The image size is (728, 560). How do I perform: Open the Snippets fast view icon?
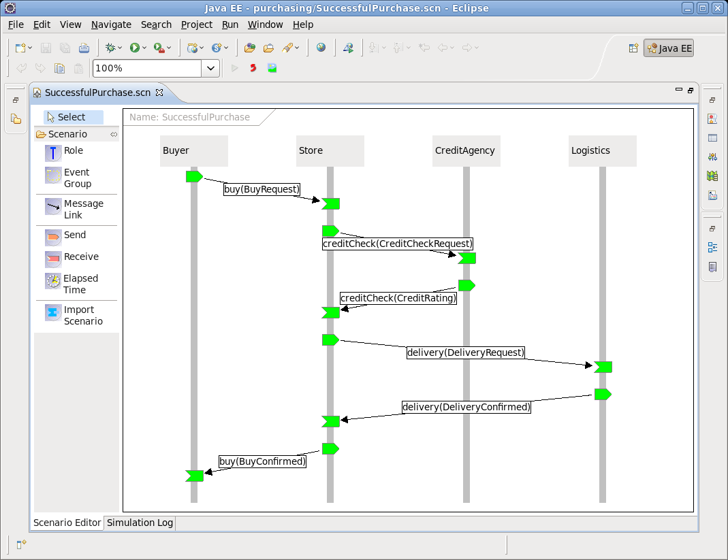point(712,195)
